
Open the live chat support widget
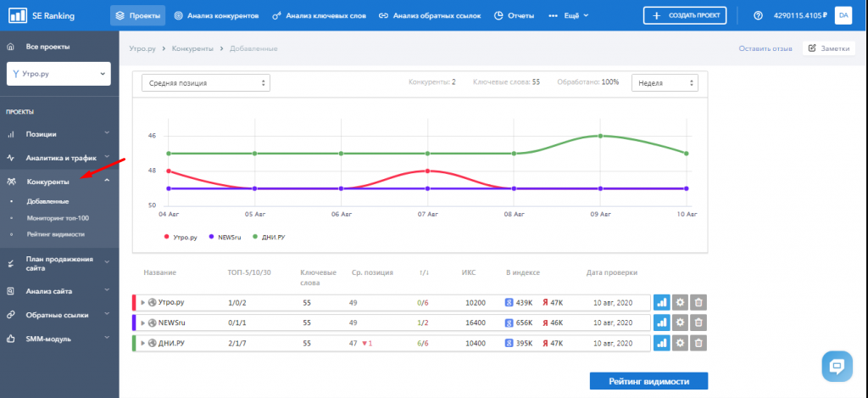point(836,367)
